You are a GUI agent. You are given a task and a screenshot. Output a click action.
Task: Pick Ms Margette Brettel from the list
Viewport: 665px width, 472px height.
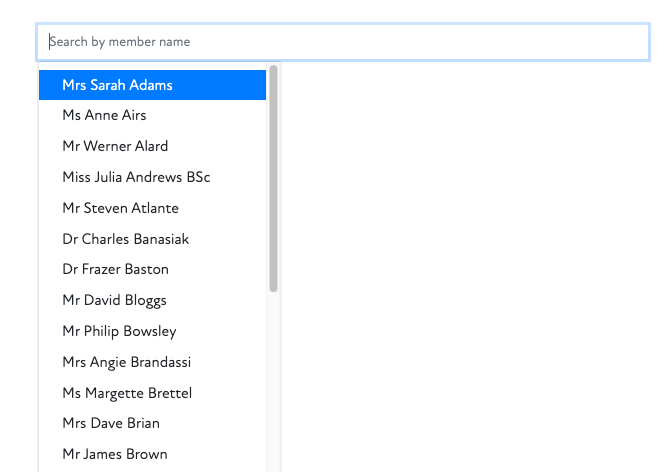[152, 393]
